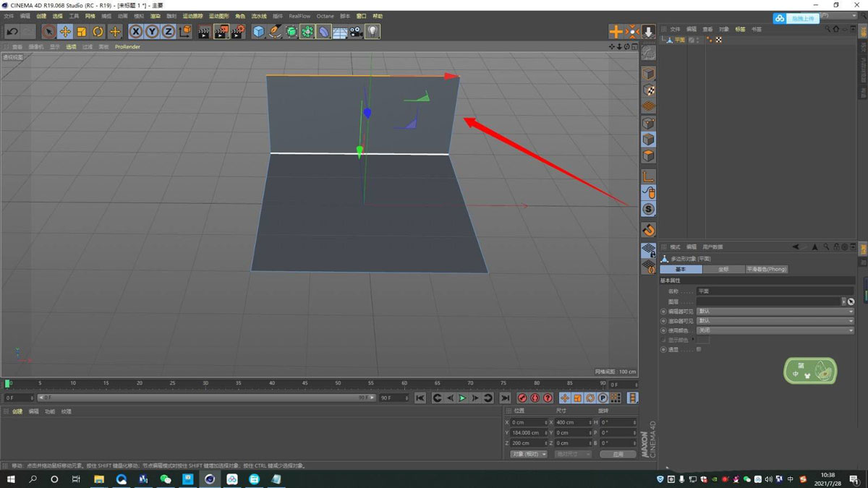Open the ProRender menu
868x488 pixels.
tap(127, 46)
